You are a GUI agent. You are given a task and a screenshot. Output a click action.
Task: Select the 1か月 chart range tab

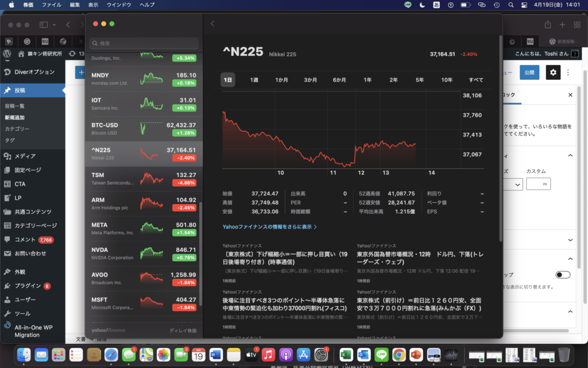[281, 80]
